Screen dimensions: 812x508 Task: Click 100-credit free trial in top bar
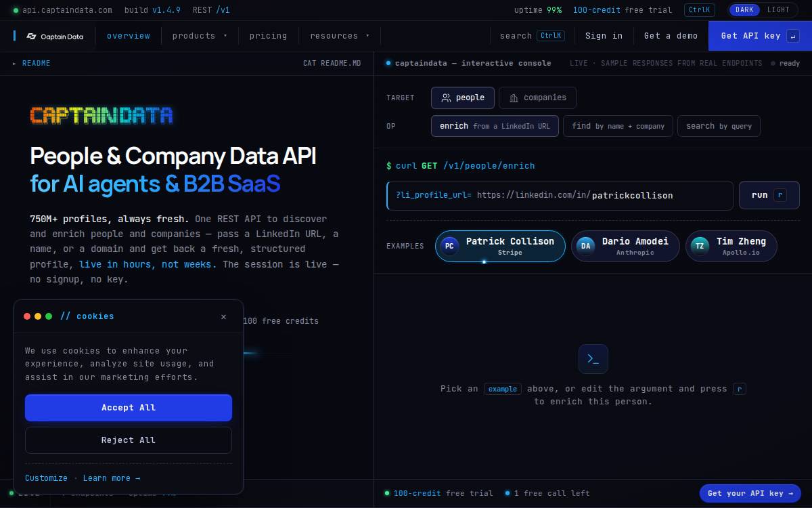point(623,10)
